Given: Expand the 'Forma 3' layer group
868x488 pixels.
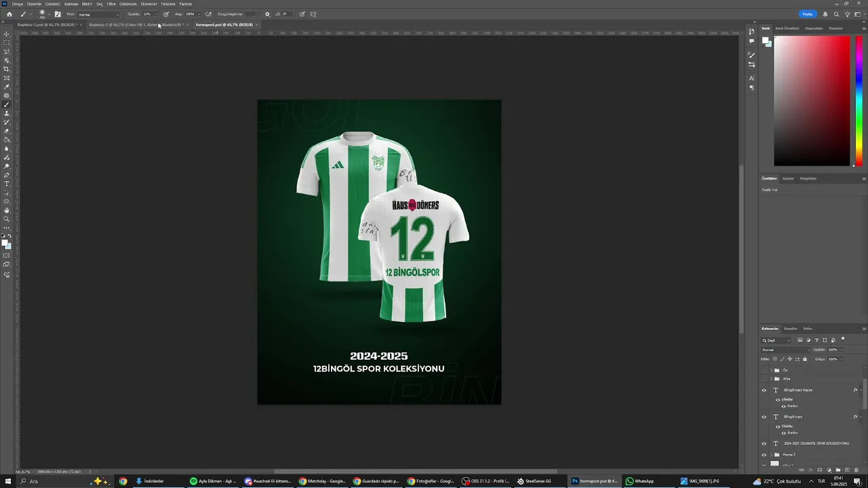Looking at the screenshot, I should coord(771,455).
